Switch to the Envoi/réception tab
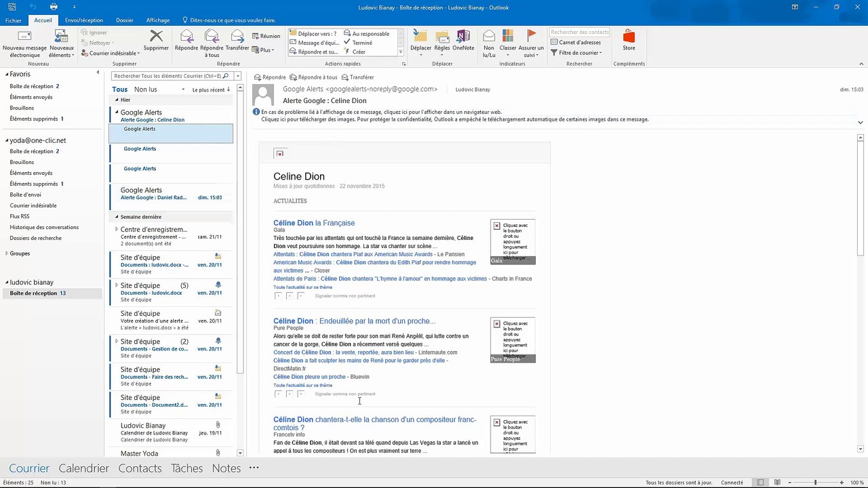Viewport: 868px width, 488px height. [84, 20]
